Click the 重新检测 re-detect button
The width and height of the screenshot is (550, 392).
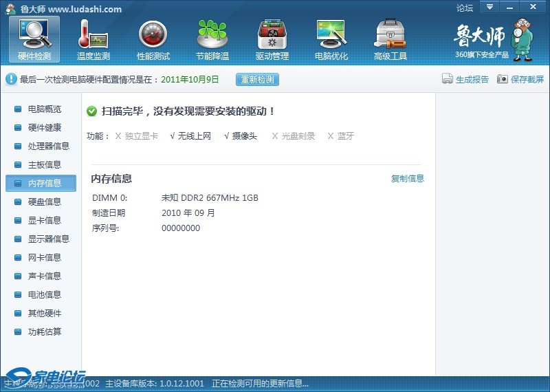pyautogui.click(x=257, y=79)
